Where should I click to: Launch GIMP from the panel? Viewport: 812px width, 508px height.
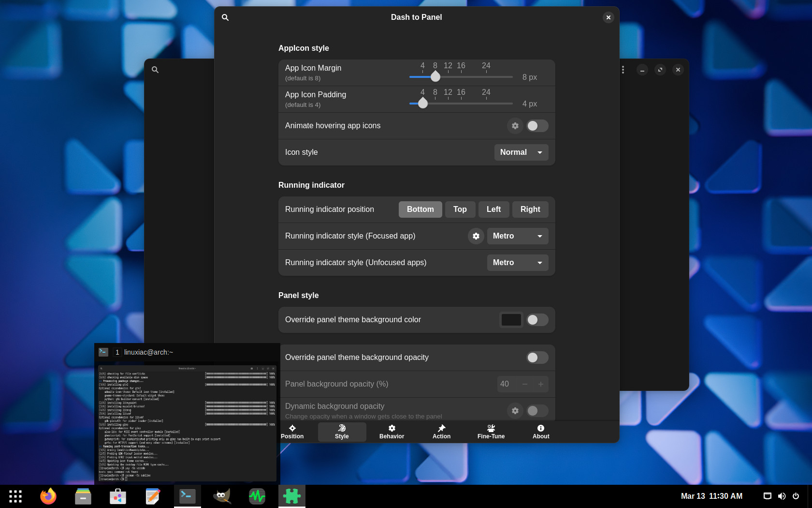(222, 496)
